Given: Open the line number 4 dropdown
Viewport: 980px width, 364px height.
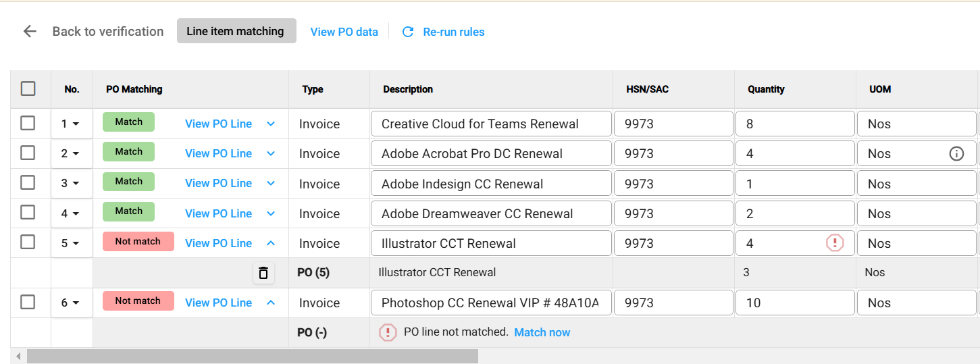Looking at the screenshot, I should (x=71, y=213).
